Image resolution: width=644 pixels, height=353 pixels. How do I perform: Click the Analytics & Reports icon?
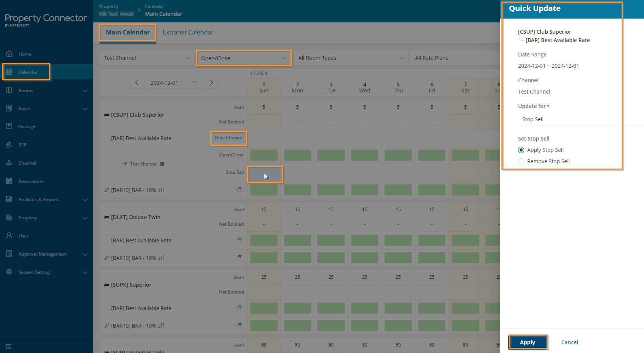(9, 199)
